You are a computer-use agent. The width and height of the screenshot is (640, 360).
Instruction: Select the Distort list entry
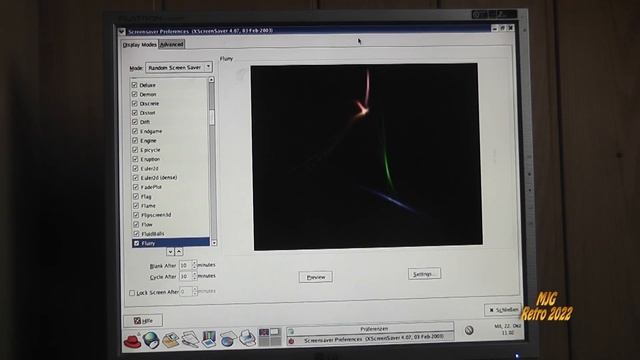click(147, 113)
